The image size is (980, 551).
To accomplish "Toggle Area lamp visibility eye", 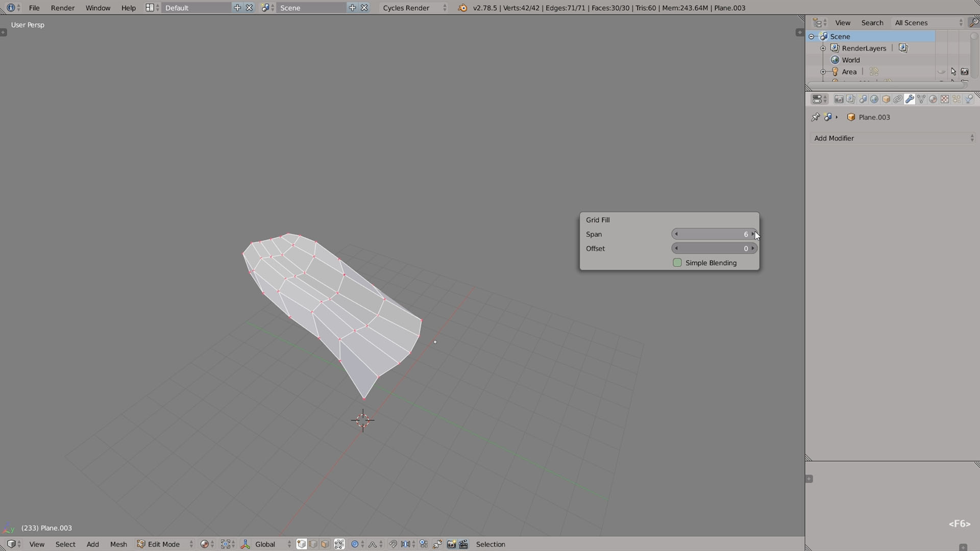I will 942,72.
